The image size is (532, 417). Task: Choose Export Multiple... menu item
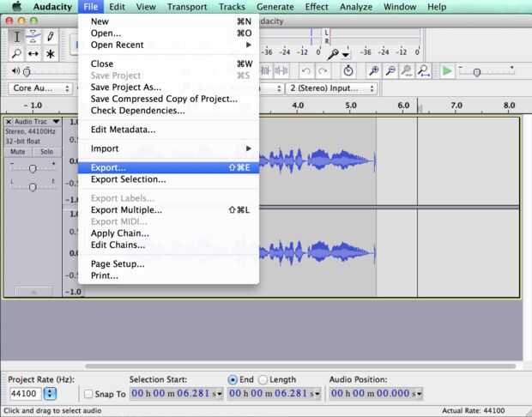click(x=168, y=210)
